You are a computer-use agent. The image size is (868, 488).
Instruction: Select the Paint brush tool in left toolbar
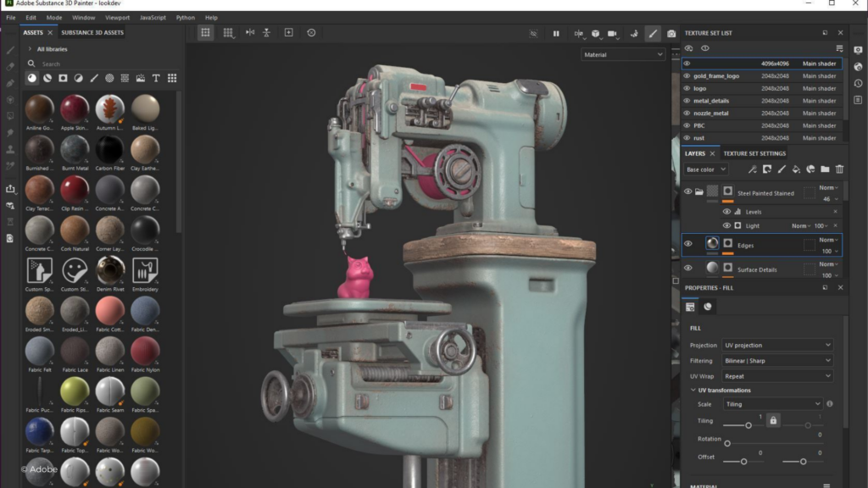coord(10,50)
